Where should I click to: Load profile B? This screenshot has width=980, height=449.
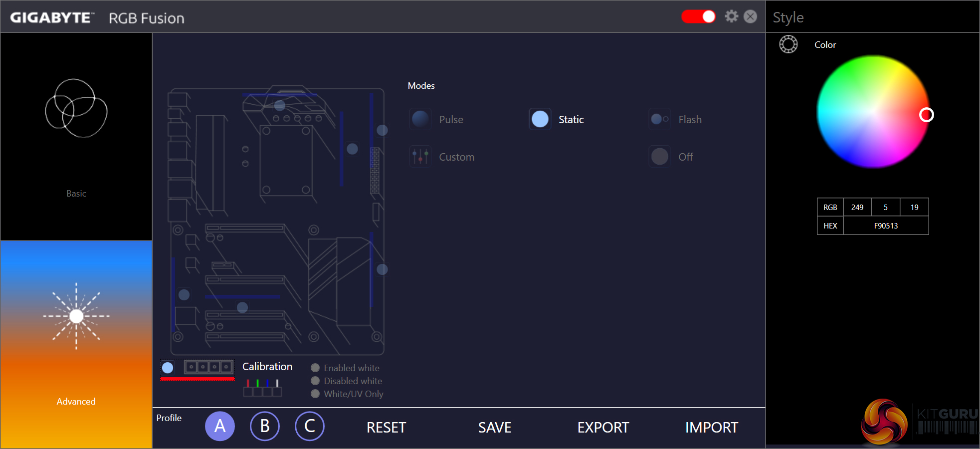[265, 426]
